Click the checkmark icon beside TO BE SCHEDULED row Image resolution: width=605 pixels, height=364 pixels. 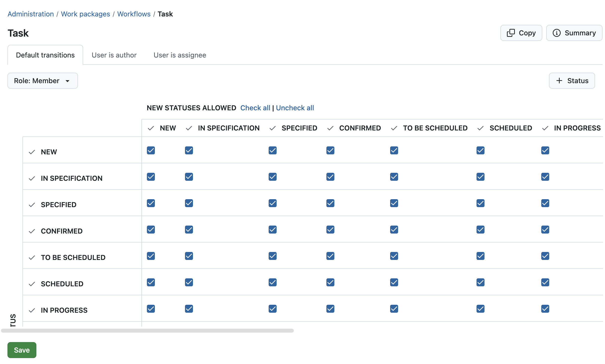(x=32, y=257)
